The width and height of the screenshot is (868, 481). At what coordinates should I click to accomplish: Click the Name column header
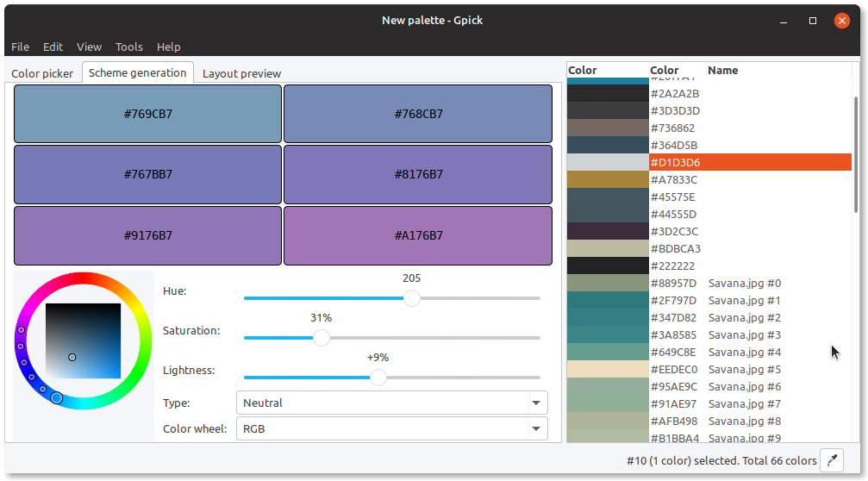tap(723, 71)
